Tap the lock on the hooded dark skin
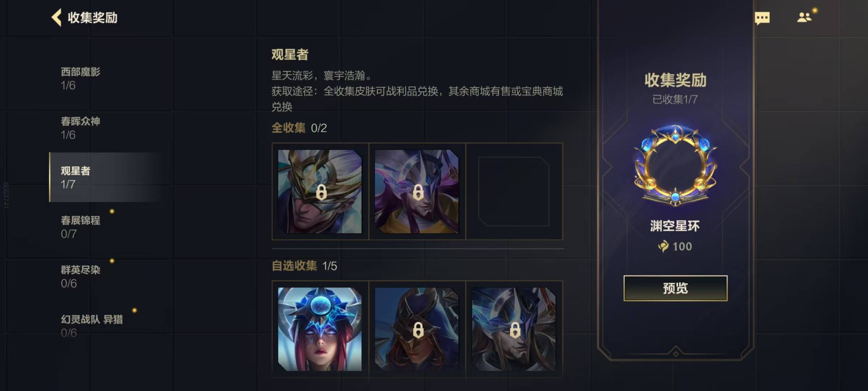Viewport: 868px width, 391px height. (x=418, y=330)
